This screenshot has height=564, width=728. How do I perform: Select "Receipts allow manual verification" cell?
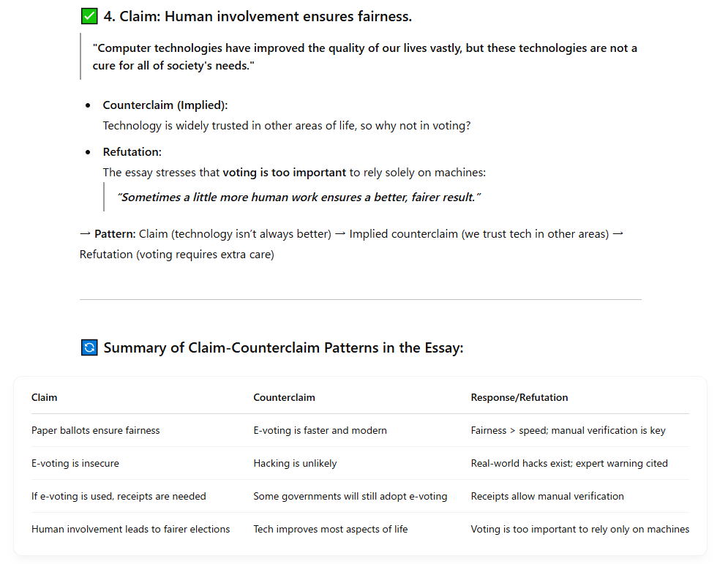pos(547,496)
